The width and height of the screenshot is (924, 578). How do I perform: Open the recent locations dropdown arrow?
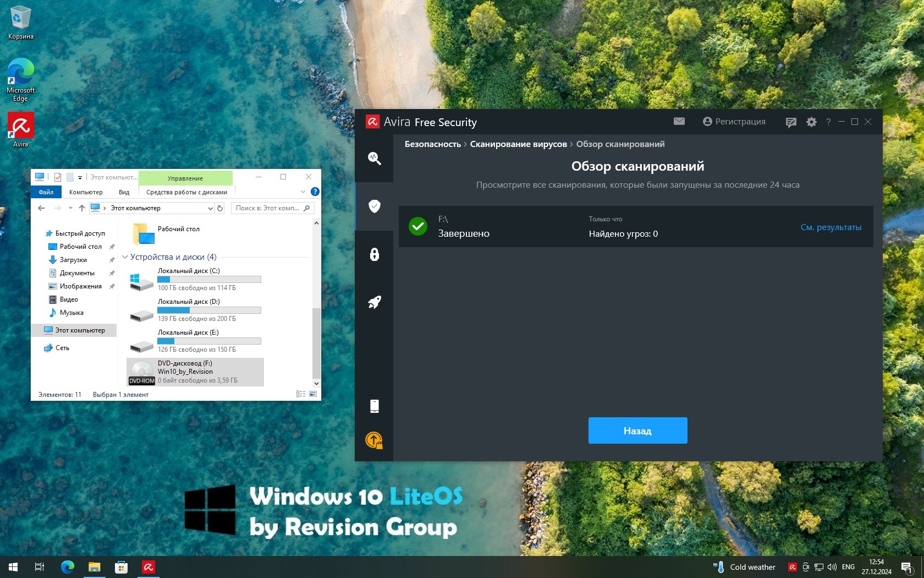[70, 208]
